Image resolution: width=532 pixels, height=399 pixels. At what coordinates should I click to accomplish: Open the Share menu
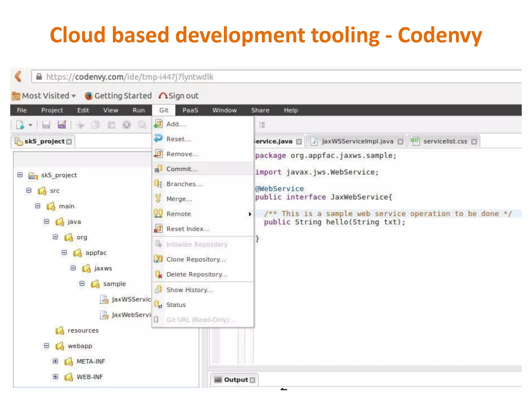pos(260,110)
